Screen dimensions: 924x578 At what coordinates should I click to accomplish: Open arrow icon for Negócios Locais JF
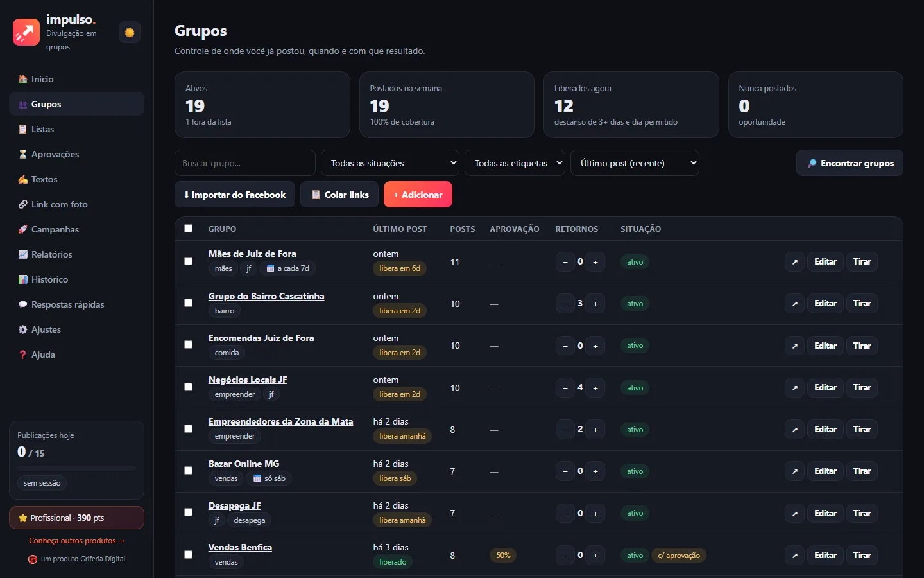click(794, 388)
